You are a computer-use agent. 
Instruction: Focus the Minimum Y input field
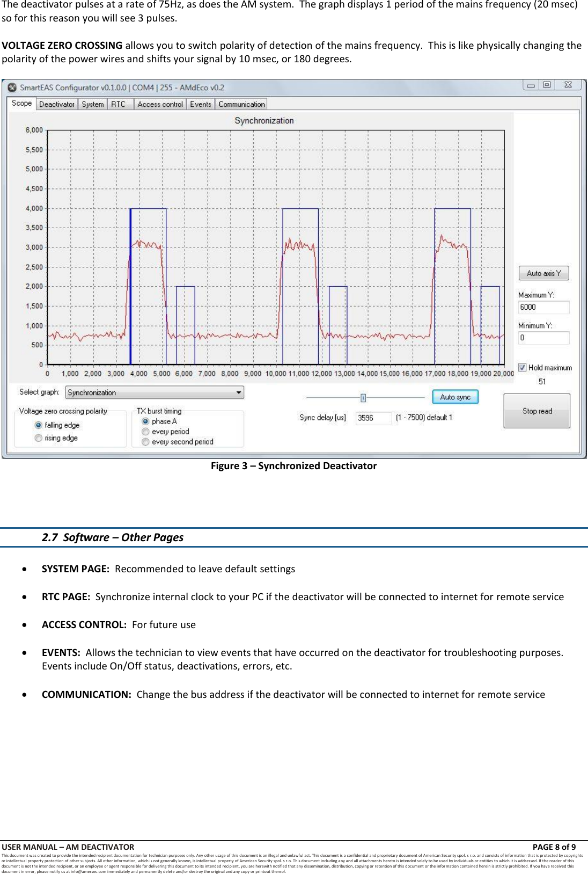(543, 338)
